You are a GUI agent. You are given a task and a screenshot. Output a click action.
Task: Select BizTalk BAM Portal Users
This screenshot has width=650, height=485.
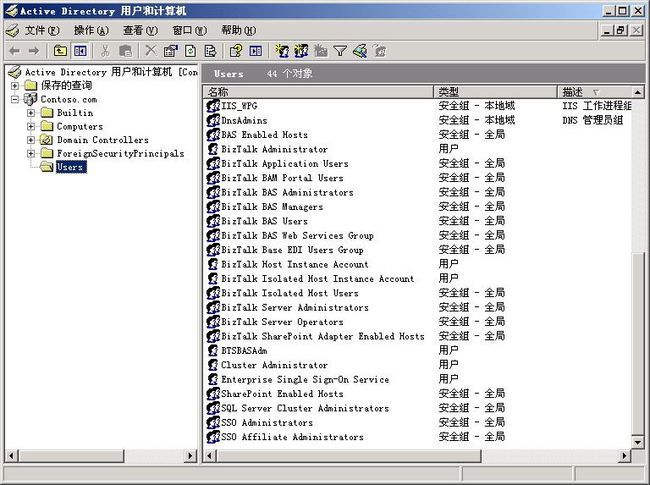coord(282,178)
